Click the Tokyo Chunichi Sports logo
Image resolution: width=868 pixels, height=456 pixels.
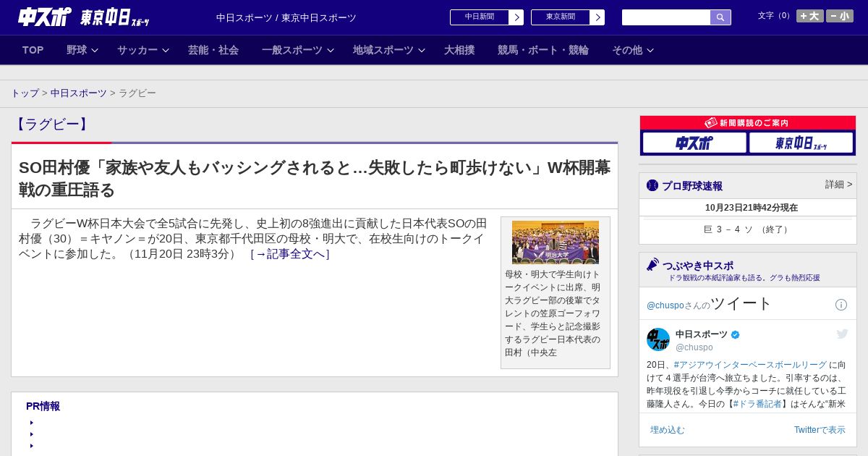[x=115, y=17]
